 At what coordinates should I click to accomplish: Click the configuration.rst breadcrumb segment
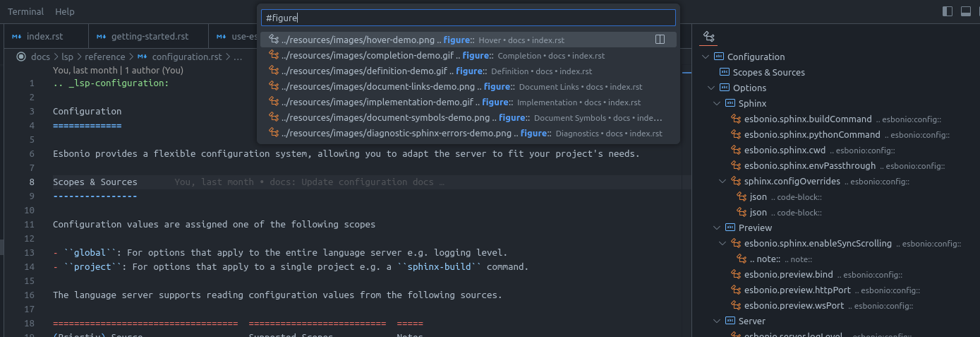[187, 57]
